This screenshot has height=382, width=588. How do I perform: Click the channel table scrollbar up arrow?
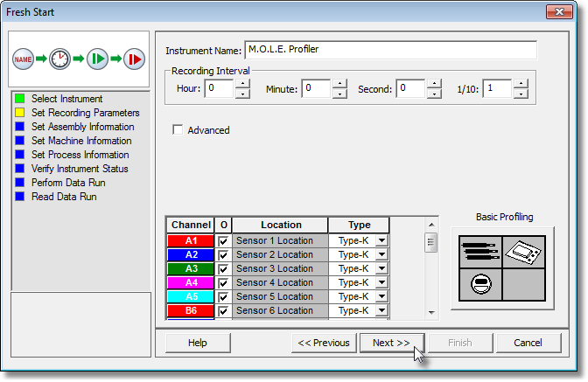click(431, 225)
